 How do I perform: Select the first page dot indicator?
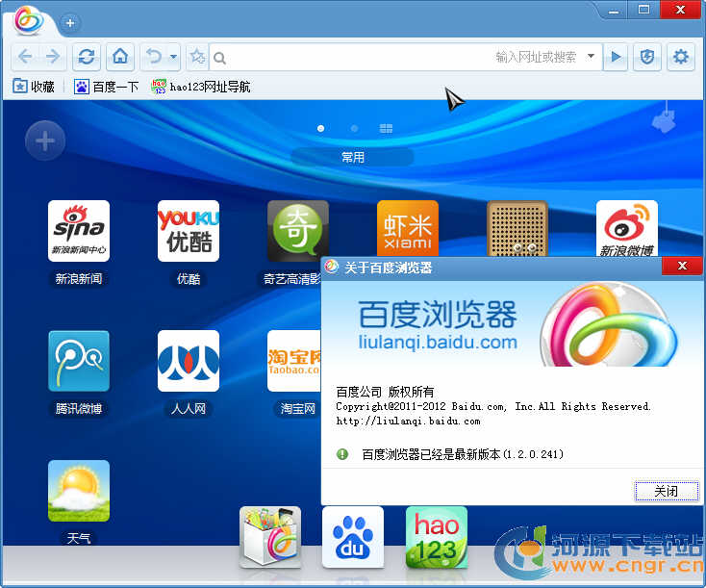click(320, 128)
